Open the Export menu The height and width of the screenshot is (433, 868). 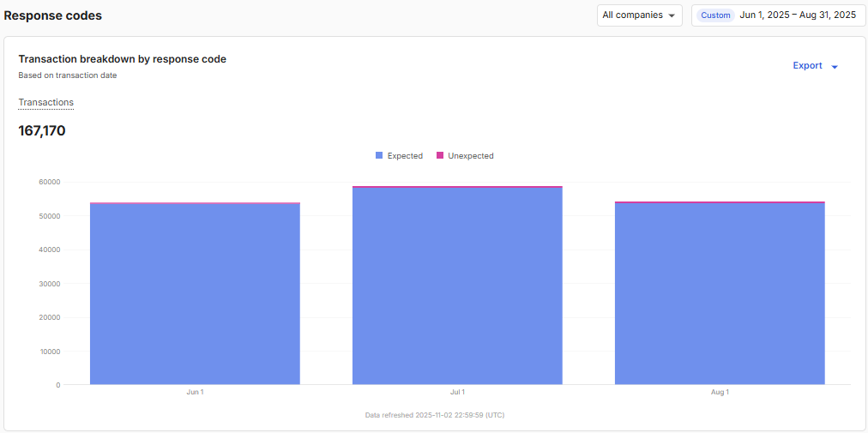tap(816, 65)
